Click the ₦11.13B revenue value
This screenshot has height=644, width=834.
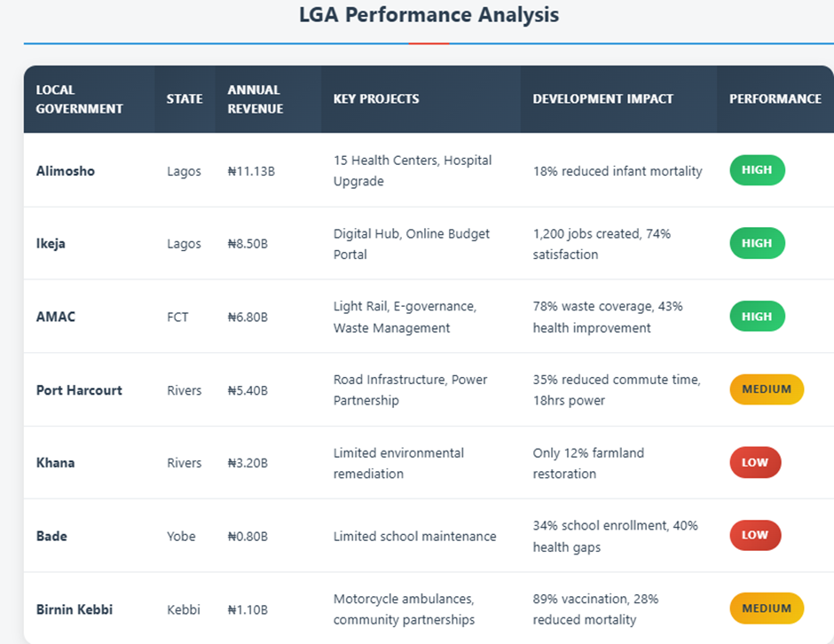(x=251, y=171)
